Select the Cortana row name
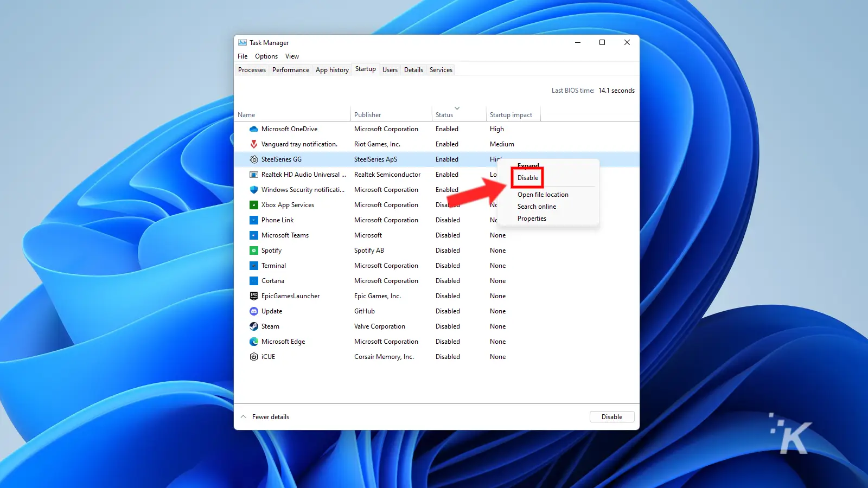 pos(272,281)
